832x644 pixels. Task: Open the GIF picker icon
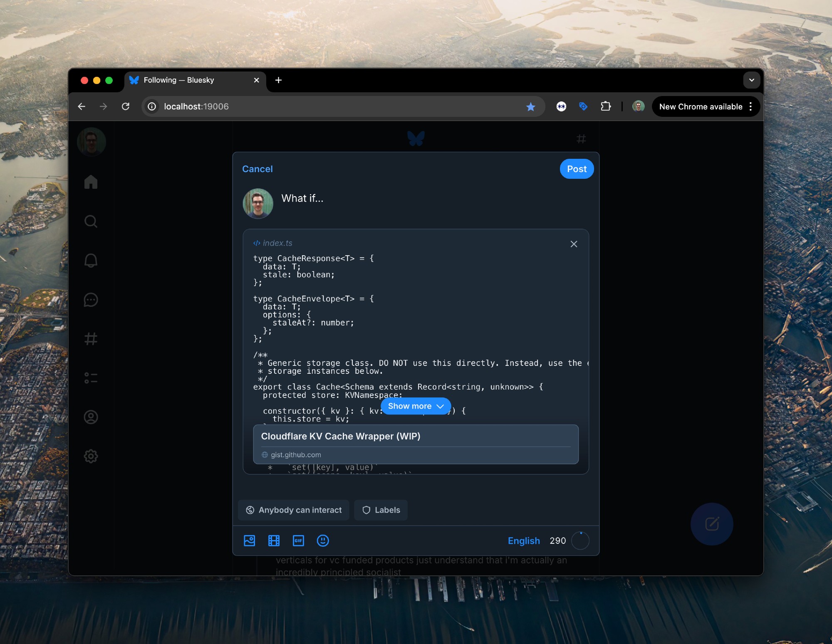pyautogui.click(x=298, y=540)
